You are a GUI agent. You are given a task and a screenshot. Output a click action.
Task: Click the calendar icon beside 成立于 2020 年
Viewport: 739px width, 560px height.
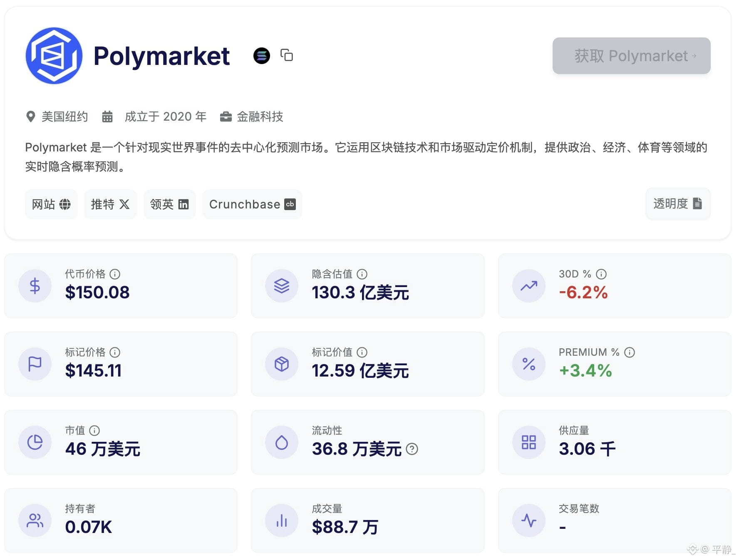[x=107, y=116]
